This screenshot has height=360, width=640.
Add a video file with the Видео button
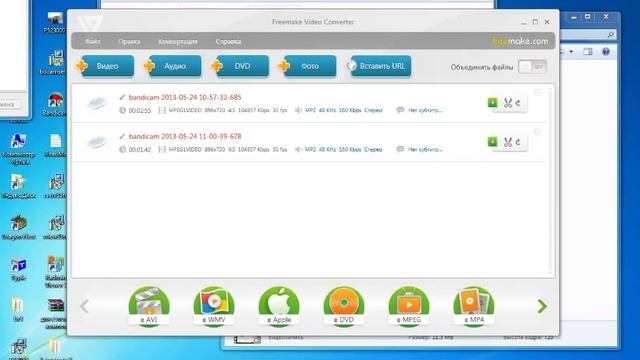(x=107, y=66)
